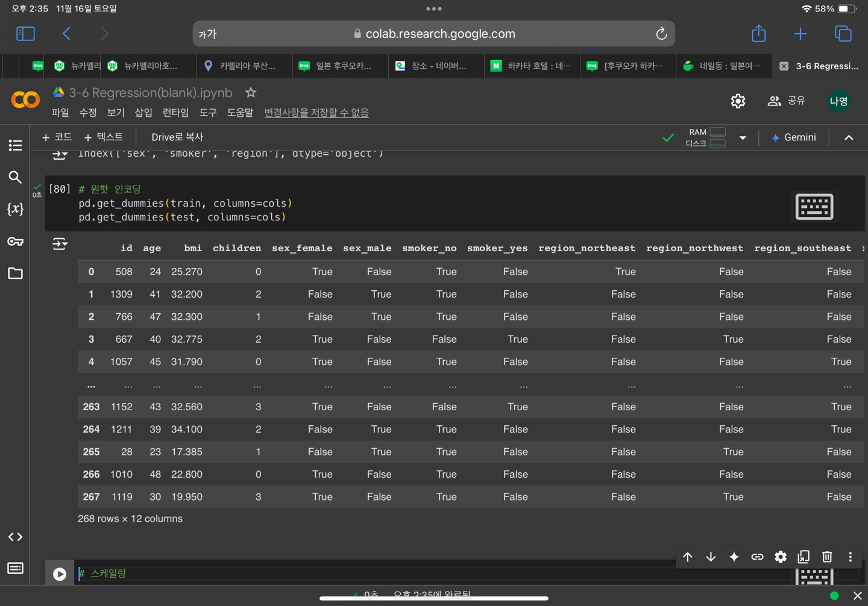Open the code snippets panel
This screenshot has width=868, height=606.
click(15, 537)
